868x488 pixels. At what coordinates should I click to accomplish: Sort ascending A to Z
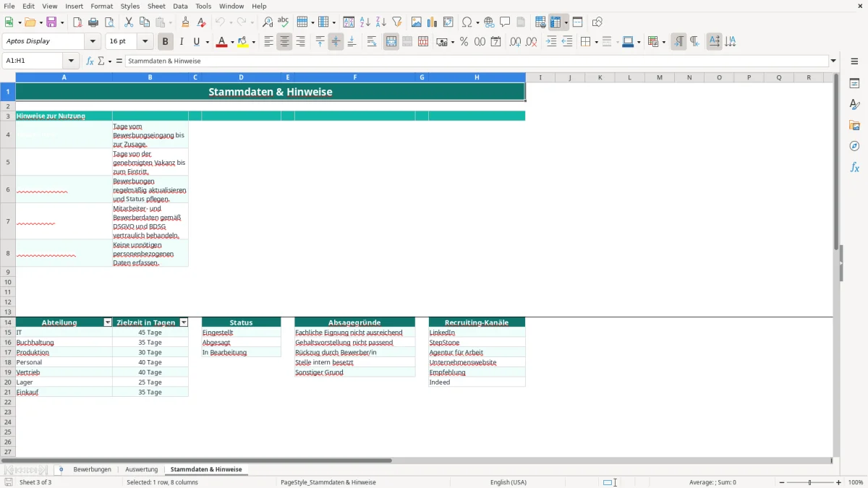(x=365, y=22)
